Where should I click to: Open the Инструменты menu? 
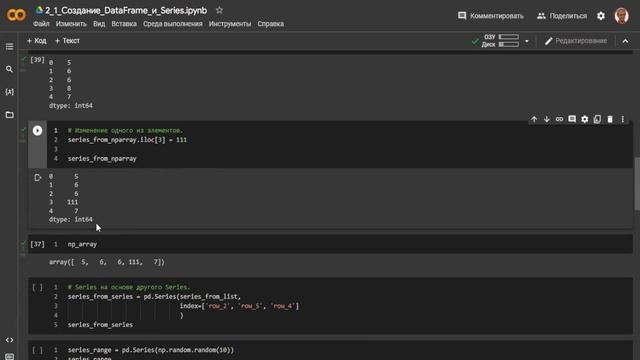(230, 24)
